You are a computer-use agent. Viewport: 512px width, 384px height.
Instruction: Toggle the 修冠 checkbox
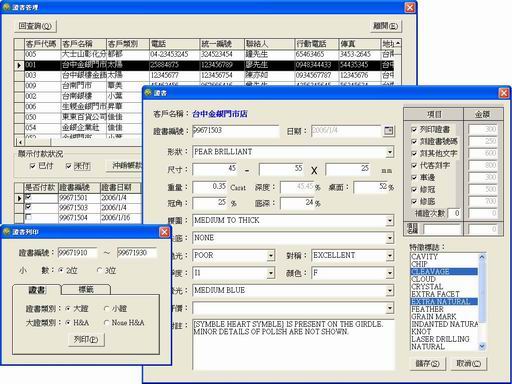pos(414,189)
